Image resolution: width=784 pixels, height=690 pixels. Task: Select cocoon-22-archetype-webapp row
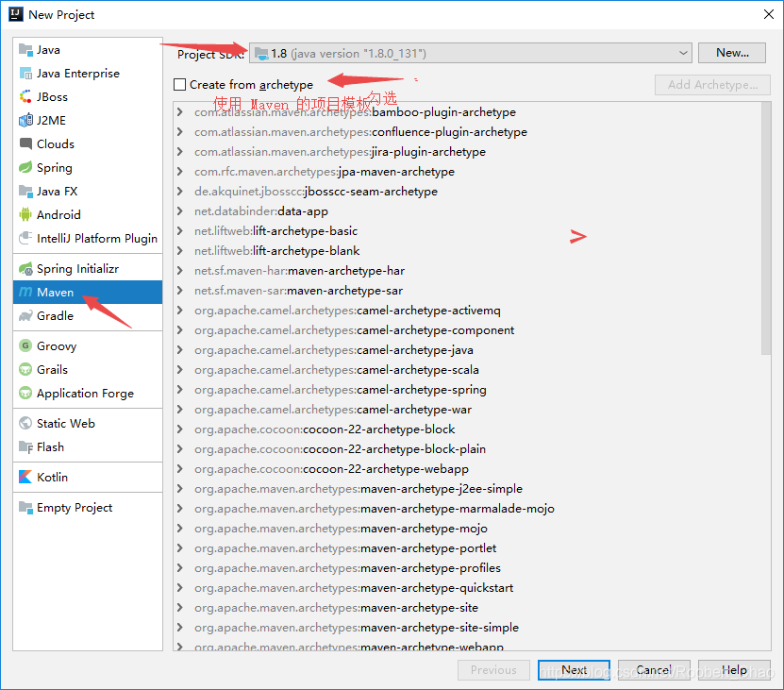[x=467, y=469]
